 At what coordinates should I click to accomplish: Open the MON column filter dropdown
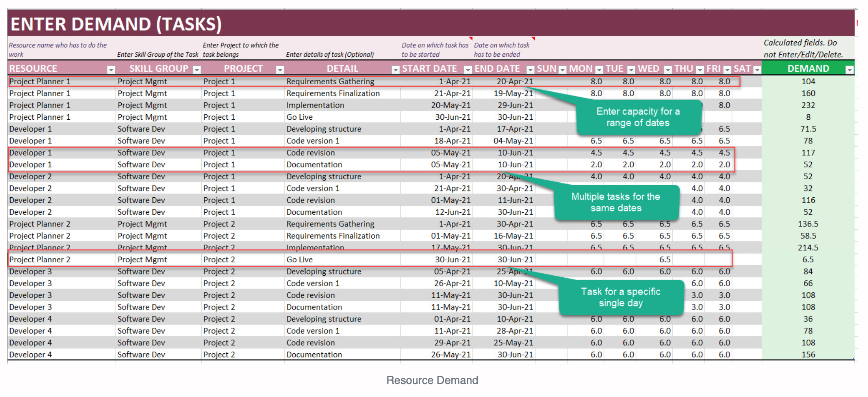pyautogui.click(x=599, y=70)
